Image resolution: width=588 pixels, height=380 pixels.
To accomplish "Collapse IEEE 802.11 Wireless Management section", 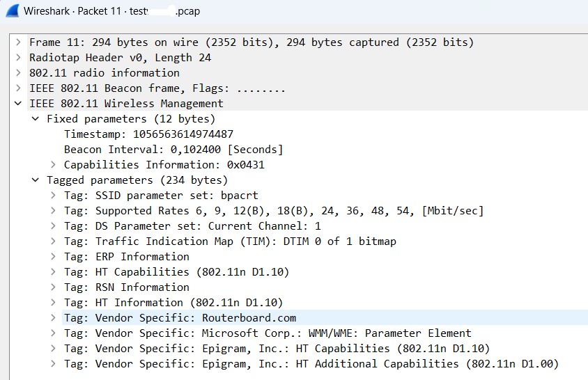I will point(19,104).
